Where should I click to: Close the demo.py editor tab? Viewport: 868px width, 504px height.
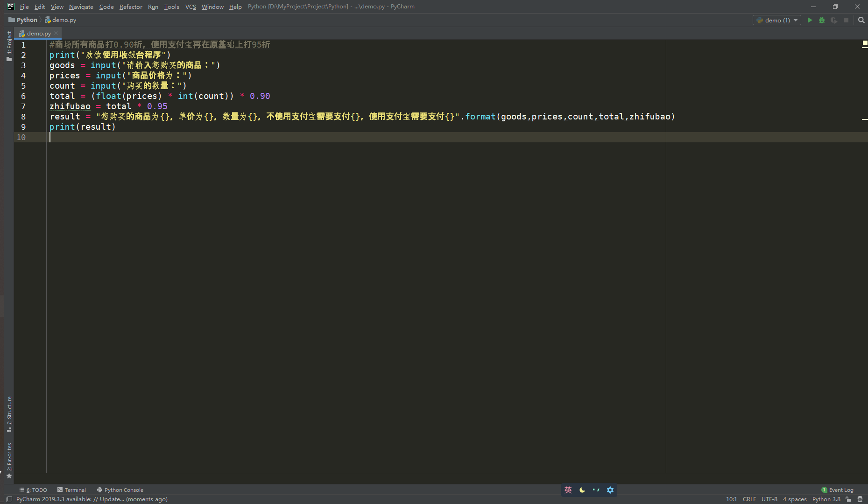[56, 33]
